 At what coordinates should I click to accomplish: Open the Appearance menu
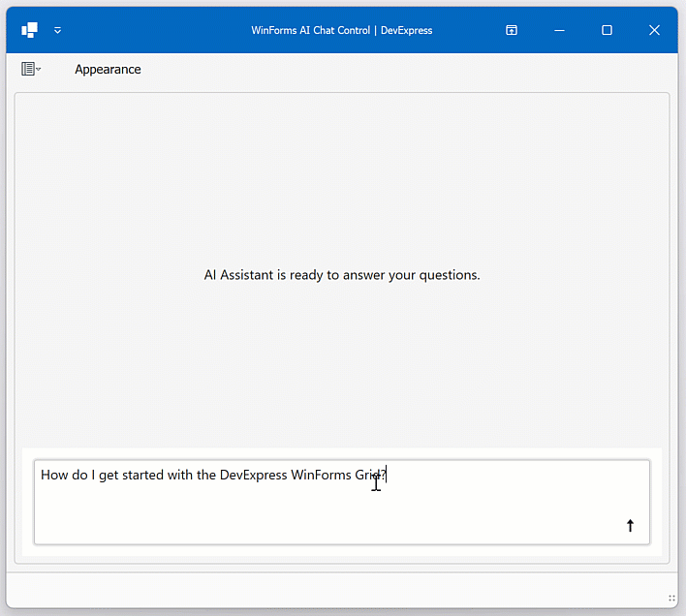[108, 69]
